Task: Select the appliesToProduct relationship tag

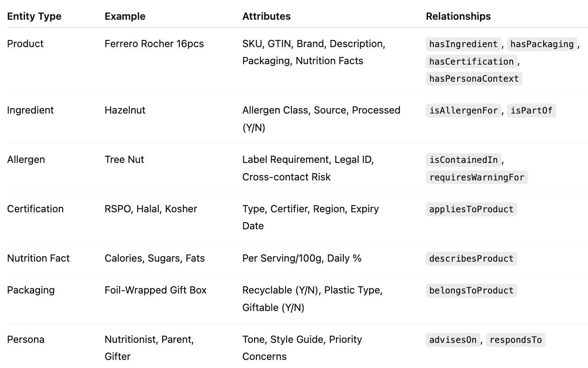Action: pyautogui.click(x=471, y=209)
